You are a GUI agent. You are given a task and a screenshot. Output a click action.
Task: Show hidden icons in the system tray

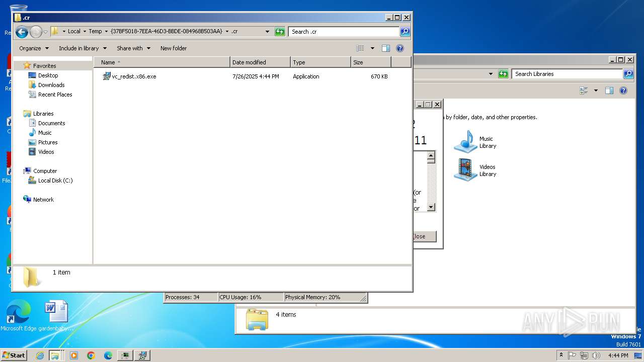point(561,355)
